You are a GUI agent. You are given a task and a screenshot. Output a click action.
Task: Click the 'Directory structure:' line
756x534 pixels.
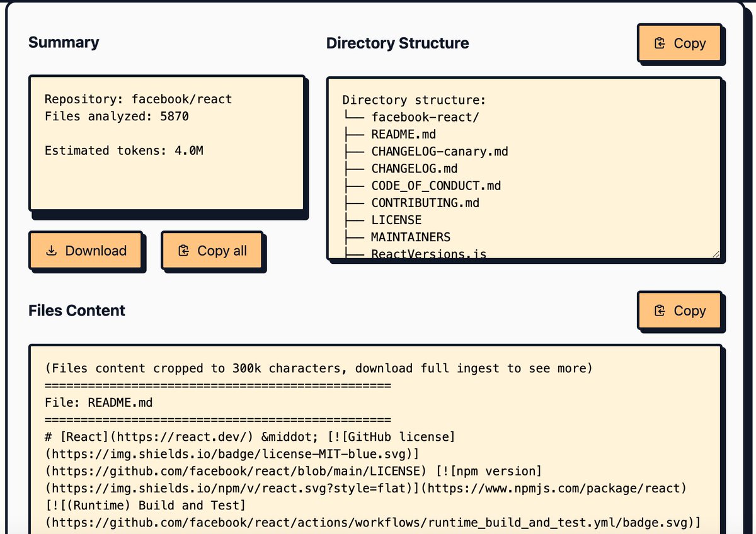[415, 100]
